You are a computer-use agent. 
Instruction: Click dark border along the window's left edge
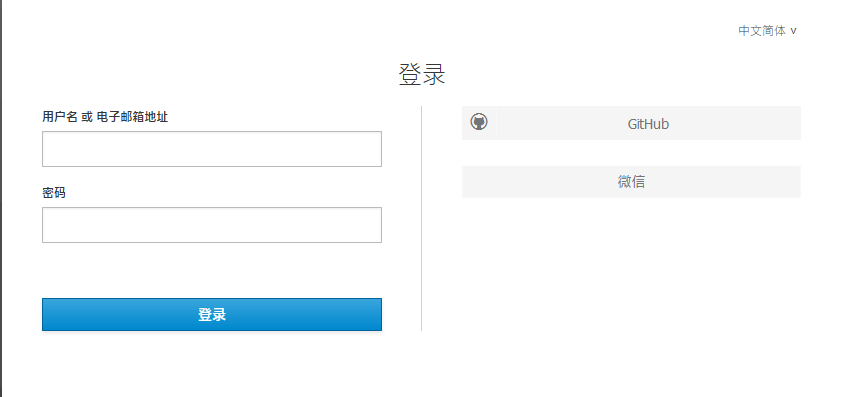[1, 198]
